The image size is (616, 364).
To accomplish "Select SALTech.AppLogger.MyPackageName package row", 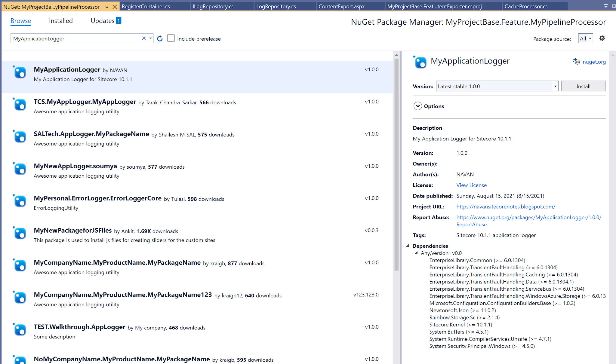I will coord(197,141).
